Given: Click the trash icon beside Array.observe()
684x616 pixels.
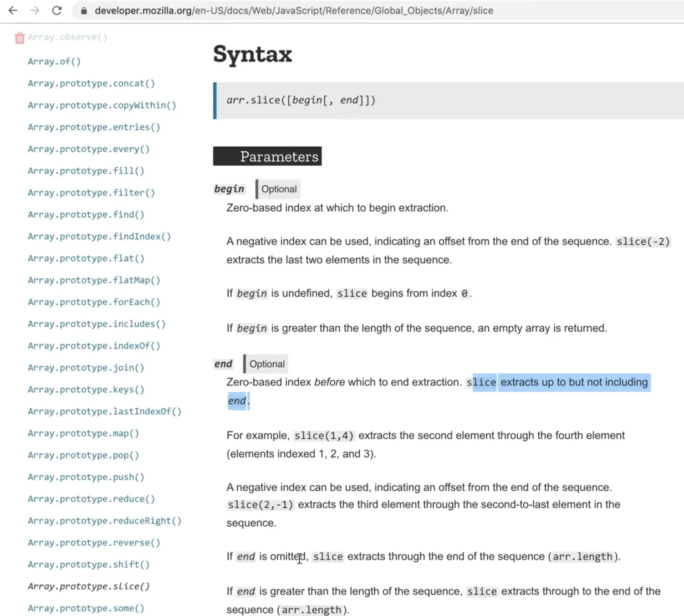Looking at the screenshot, I should tap(19, 38).
